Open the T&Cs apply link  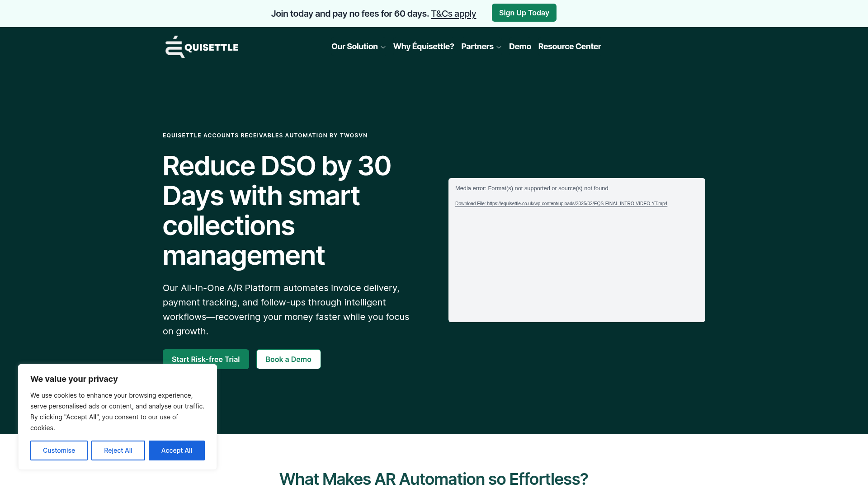[x=453, y=14]
